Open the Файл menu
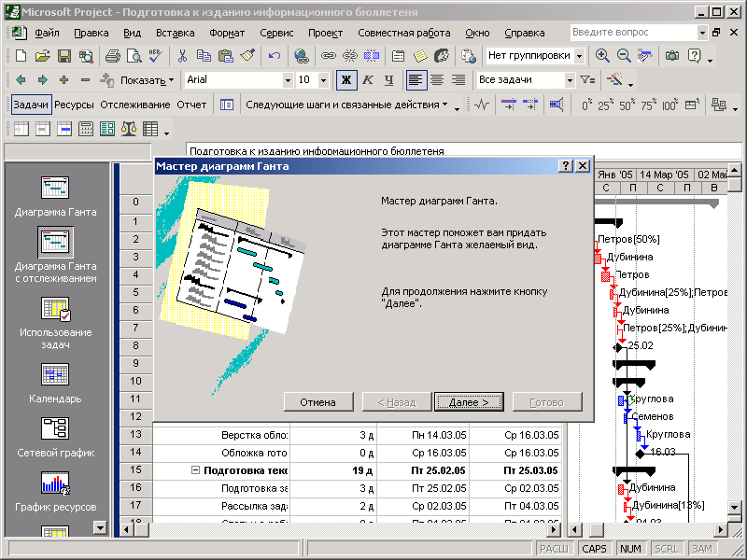Viewport: 747px width, 560px height. pos(47,33)
